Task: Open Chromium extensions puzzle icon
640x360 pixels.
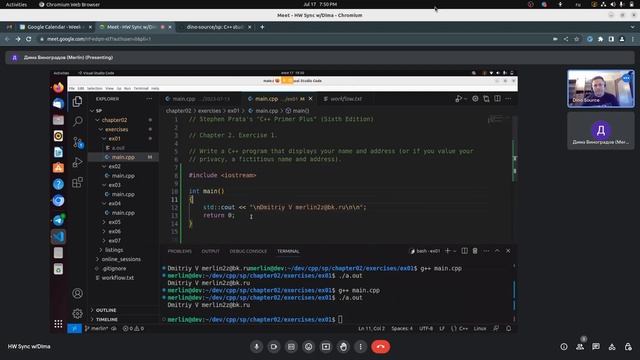Action: click(600, 39)
